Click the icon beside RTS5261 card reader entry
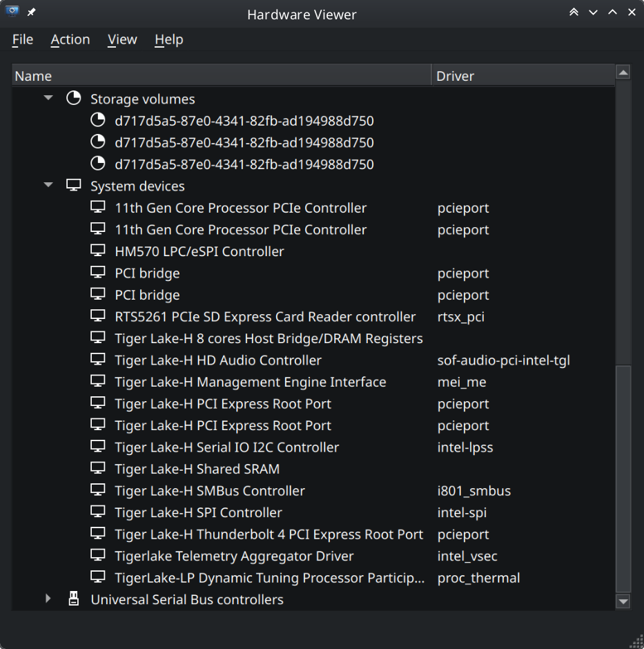The width and height of the screenshot is (644, 649). (97, 315)
